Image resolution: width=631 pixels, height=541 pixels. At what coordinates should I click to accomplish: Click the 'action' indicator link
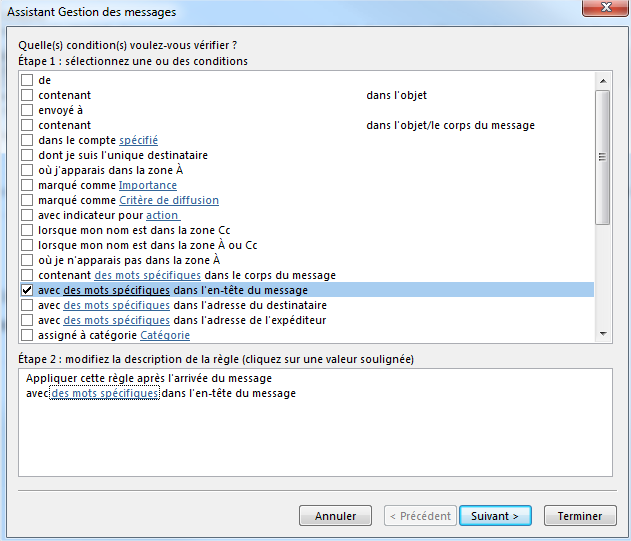click(162, 215)
